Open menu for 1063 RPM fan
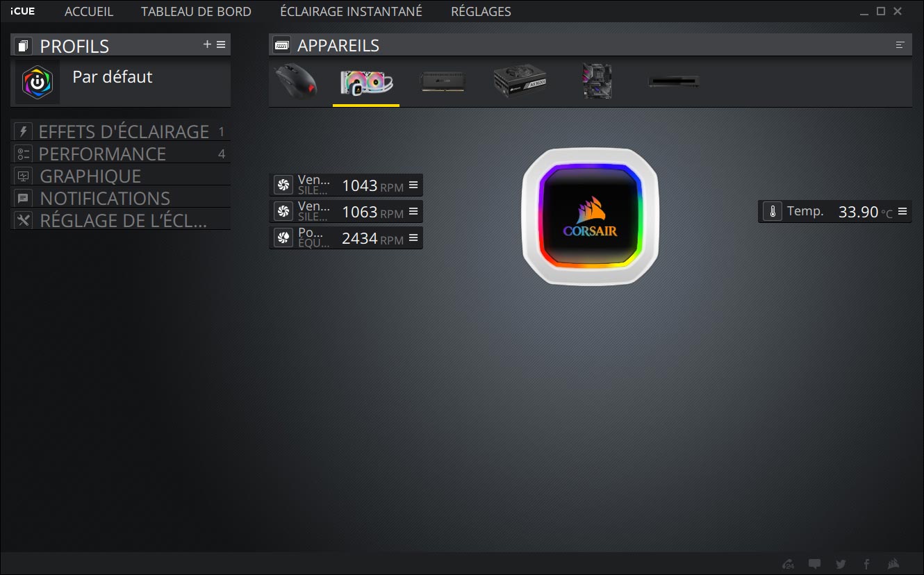The image size is (924, 575). coord(413,211)
